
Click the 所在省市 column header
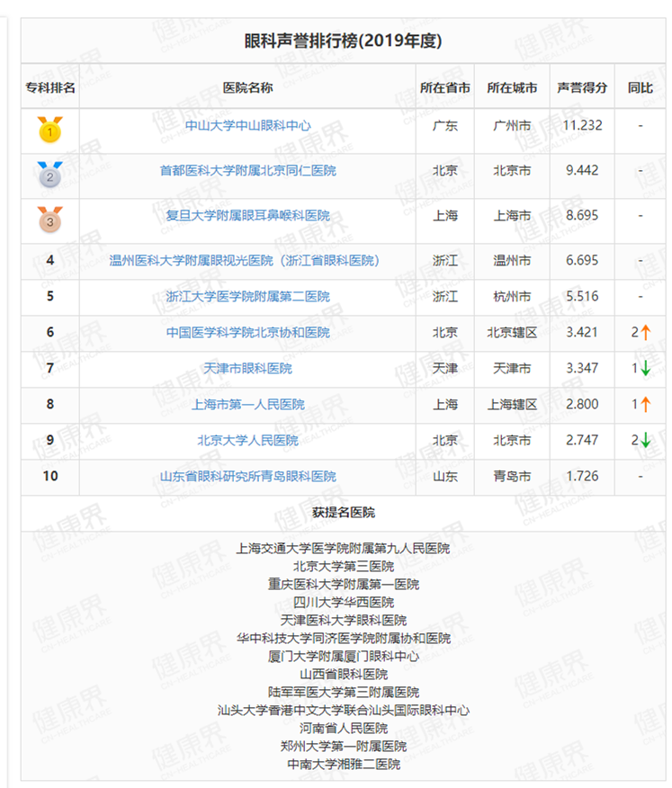445,88
